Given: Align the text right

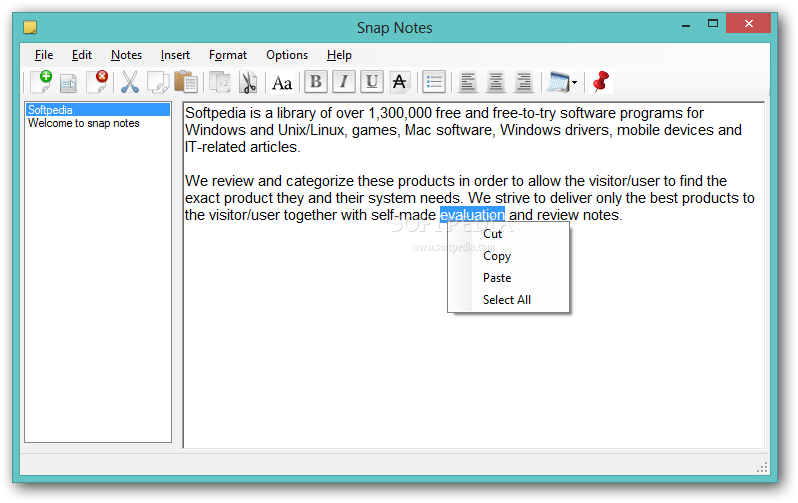Looking at the screenshot, I should pyautogui.click(x=524, y=82).
